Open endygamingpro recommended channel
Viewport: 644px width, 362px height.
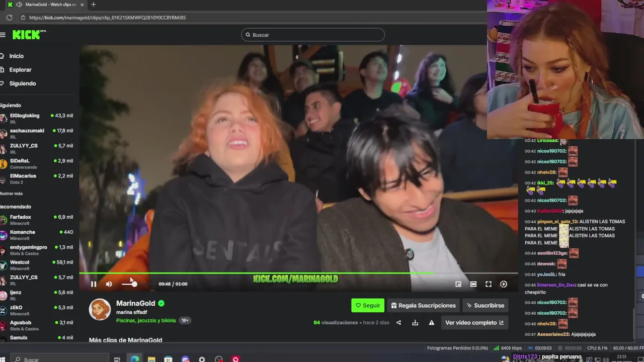pyautogui.click(x=37, y=250)
